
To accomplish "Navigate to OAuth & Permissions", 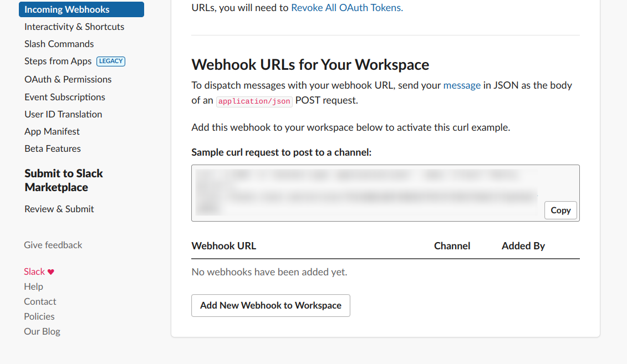I will point(68,79).
